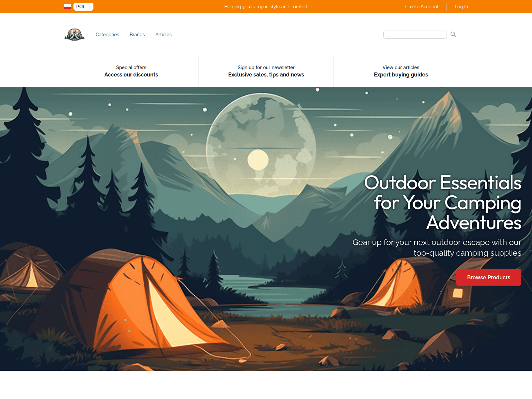Click the Create Account link
The width and height of the screenshot is (532, 399).
pyautogui.click(x=421, y=6)
